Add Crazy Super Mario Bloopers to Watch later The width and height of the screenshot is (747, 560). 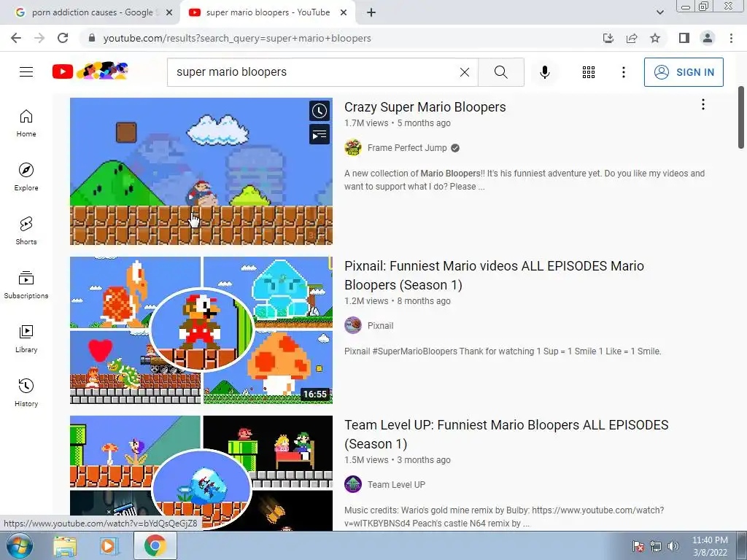[x=320, y=111]
